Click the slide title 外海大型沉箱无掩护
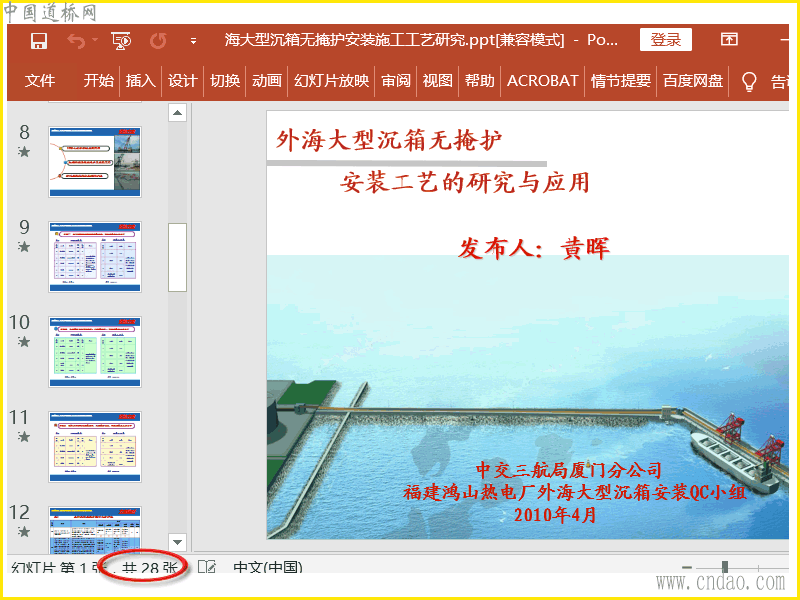Viewport: 800px width, 600px height. (389, 140)
